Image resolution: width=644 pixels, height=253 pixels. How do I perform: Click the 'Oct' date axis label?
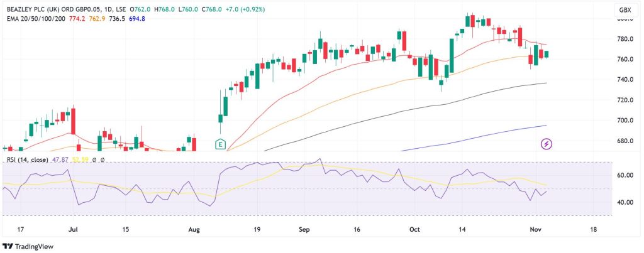click(415, 229)
